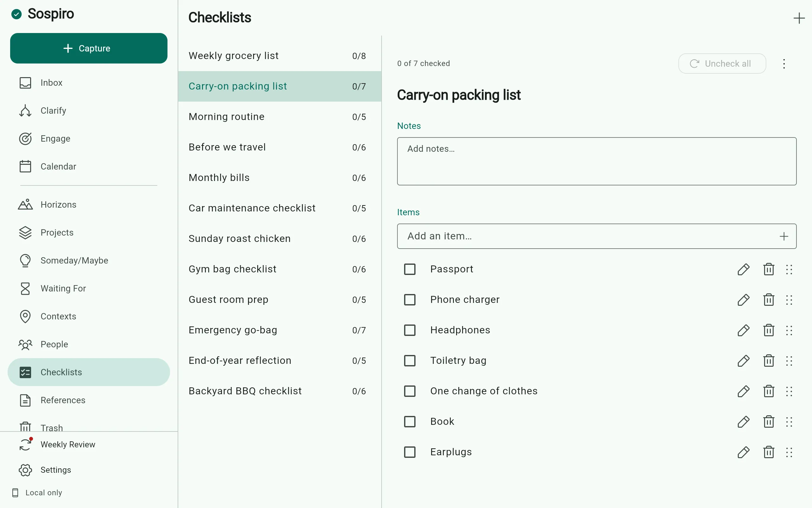Image resolution: width=812 pixels, height=508 pixels.
Task: Delete the Earplugs item
Action: point(769,452)
